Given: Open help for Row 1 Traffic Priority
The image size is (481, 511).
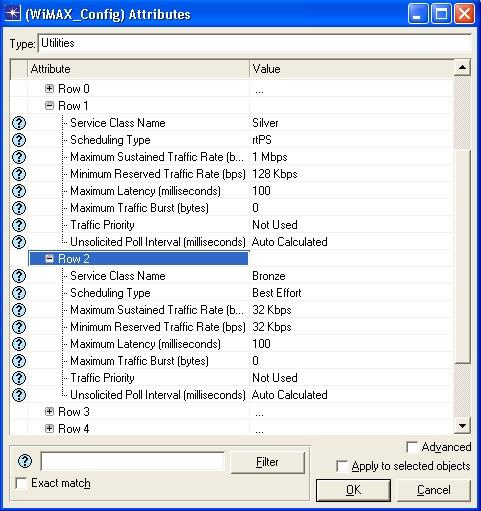Looking at the screenshot, I should tap(19, 225).
